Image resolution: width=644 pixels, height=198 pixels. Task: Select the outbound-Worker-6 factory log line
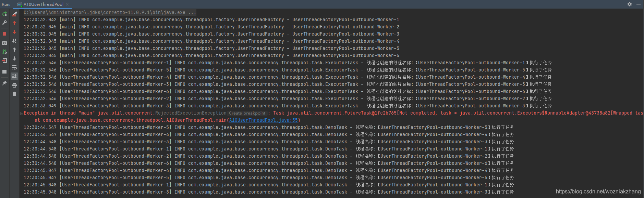pos(211,56)
